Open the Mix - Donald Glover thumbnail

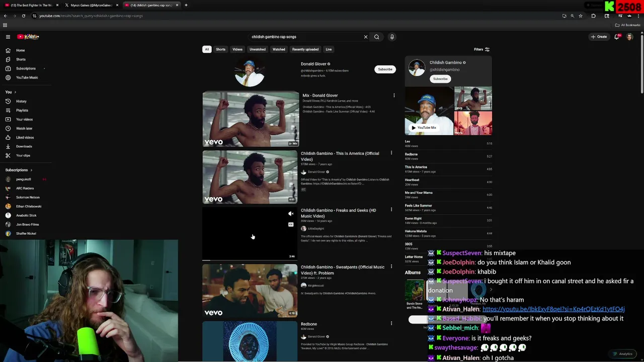pos(251,119)
